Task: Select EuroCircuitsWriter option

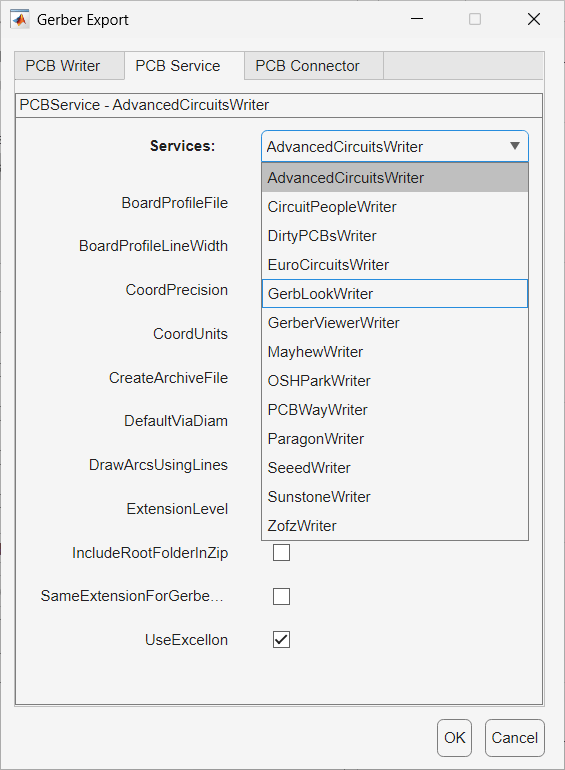Action: [x=395, y=265]
